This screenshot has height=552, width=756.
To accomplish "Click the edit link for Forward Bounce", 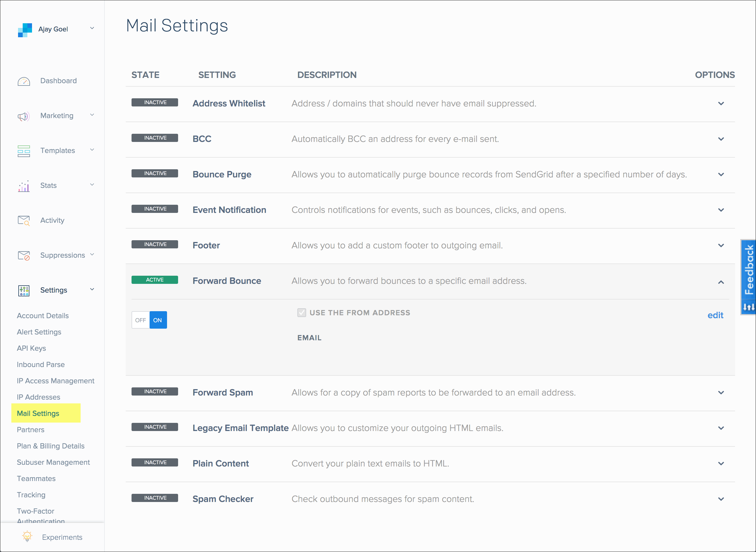I will [x=715, y=315].
